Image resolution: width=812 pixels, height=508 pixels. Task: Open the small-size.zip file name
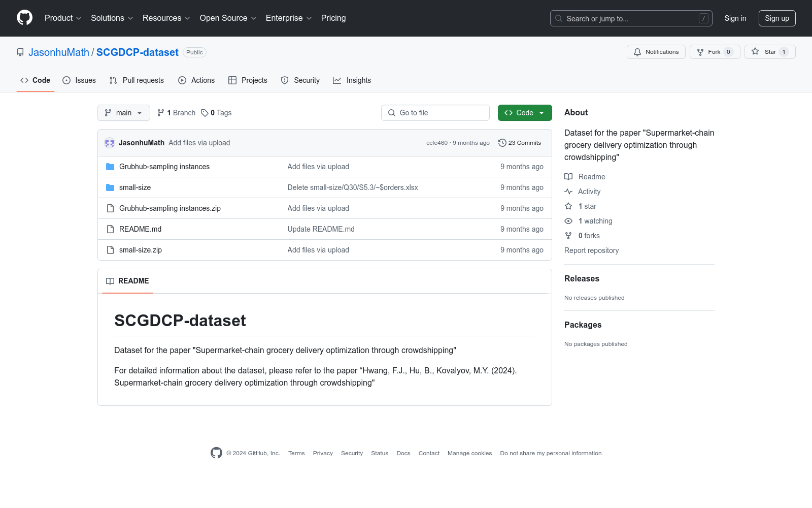coord(141,250)
